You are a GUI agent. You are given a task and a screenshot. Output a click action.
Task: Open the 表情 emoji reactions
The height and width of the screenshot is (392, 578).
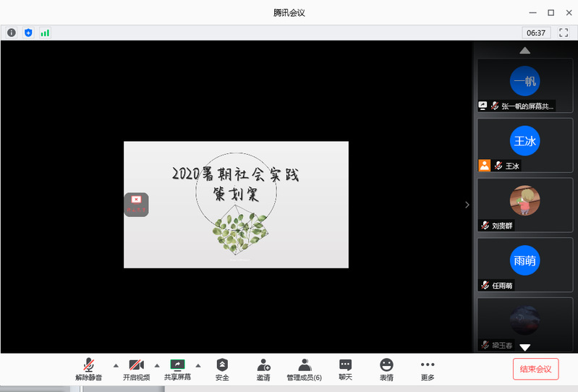click(386, 370)
